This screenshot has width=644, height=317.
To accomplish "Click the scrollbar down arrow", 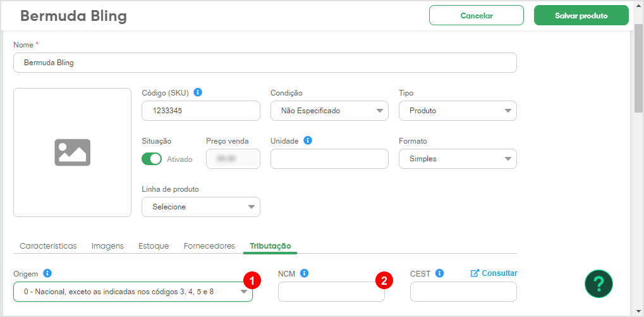I will click(x=638, y=311).
